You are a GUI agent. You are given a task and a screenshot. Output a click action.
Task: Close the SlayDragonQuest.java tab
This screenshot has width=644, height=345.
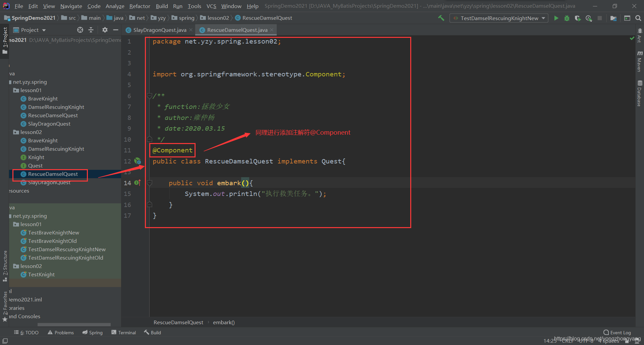point(191,30)
